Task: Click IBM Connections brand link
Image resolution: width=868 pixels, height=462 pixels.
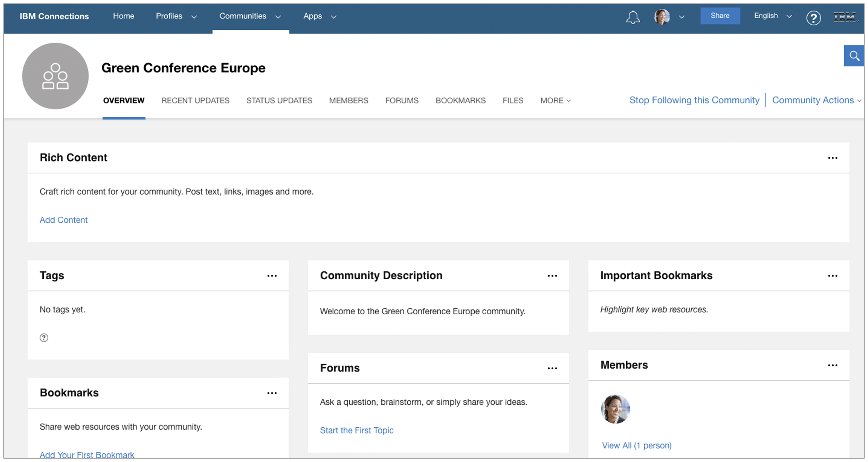Action: 54,16
